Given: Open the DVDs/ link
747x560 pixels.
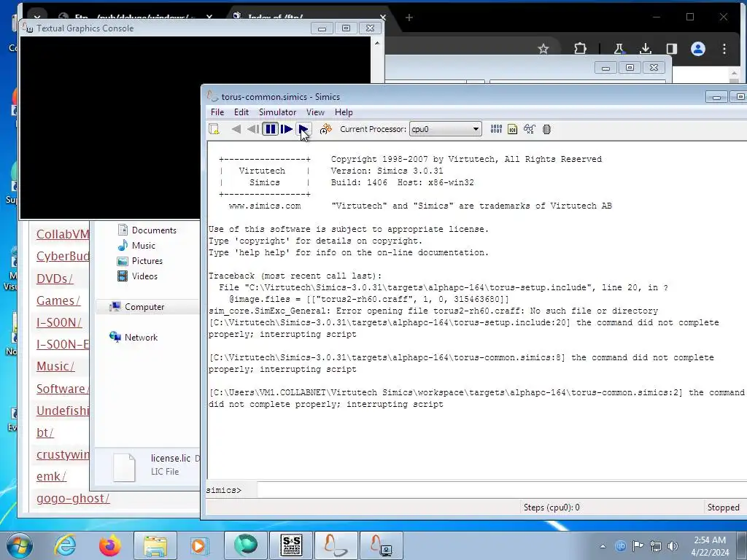Looking at the screenshot, I should tap(55, 279).
